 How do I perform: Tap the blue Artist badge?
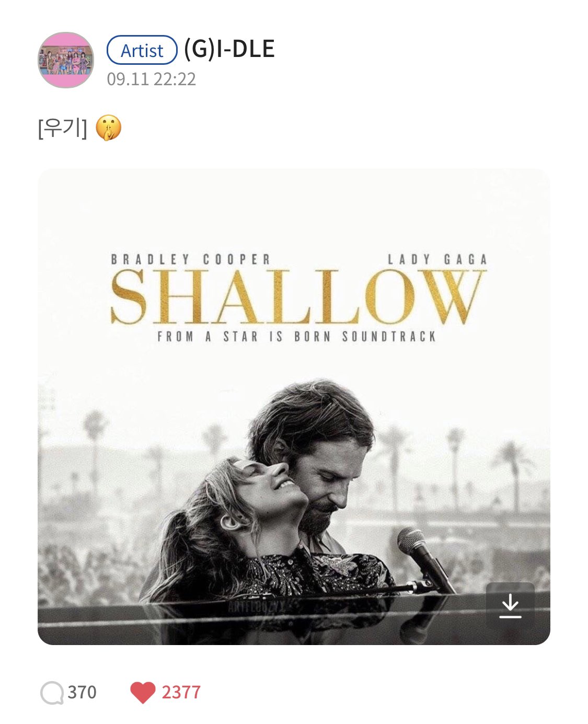tap(142, 50)
